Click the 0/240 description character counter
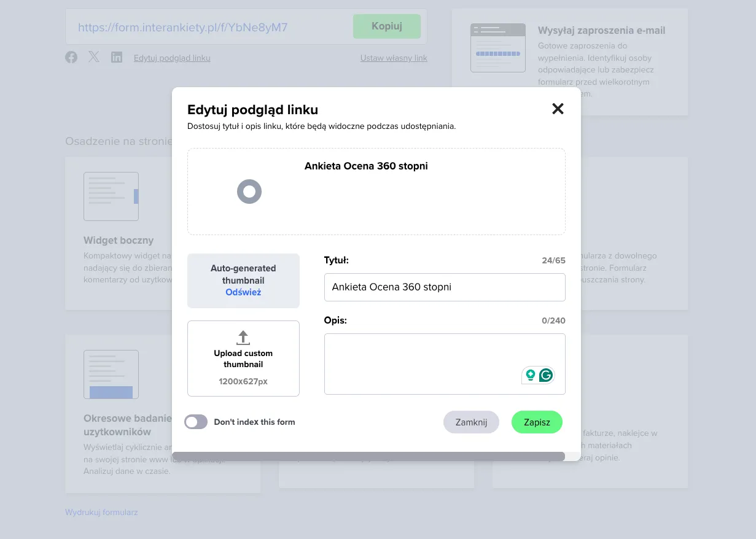This screenshot has width=756, height=539. coord(553,320)
